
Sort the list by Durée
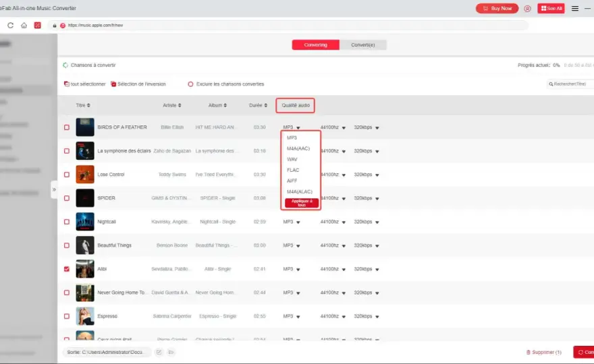[x=258, y=105]
